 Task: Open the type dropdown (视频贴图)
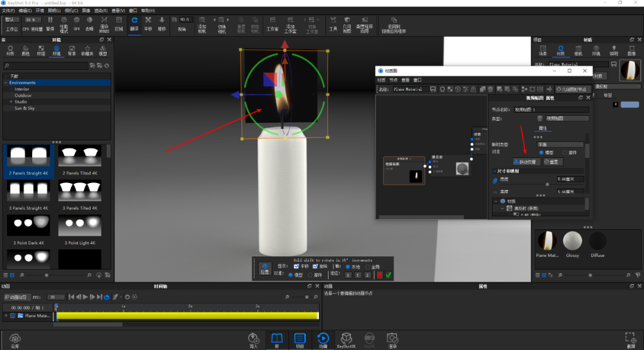[x=567, y=118]
